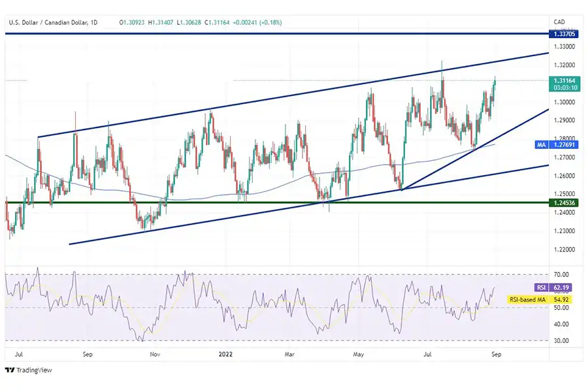Select the 1.33705 resistance price label

coord(564,34)
